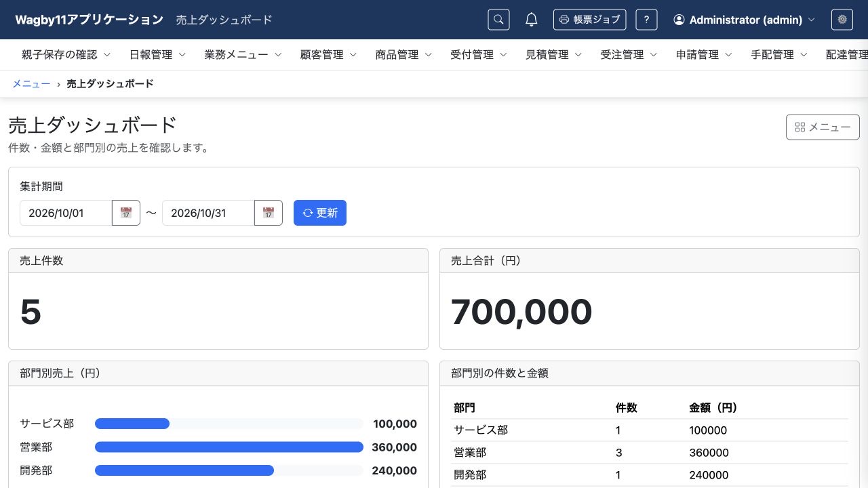Click the Wagby11アプリケーション app title

click(x=89, y=20)
